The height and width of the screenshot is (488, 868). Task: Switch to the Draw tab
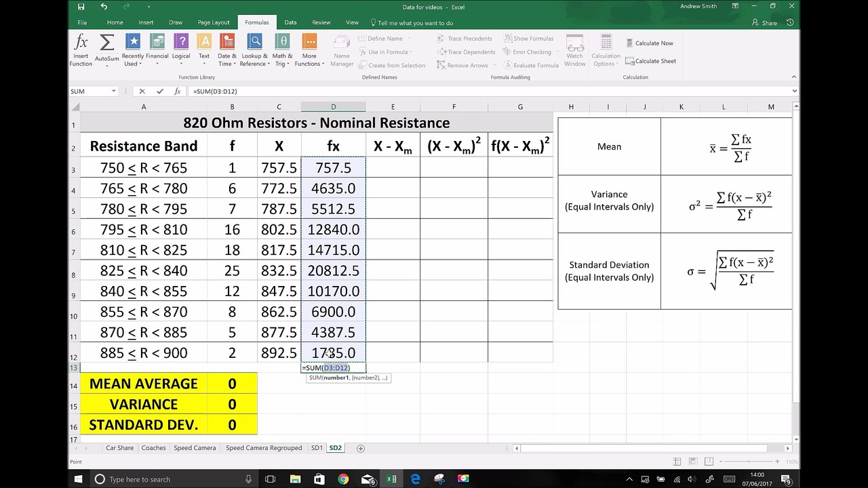click(176, 22)
